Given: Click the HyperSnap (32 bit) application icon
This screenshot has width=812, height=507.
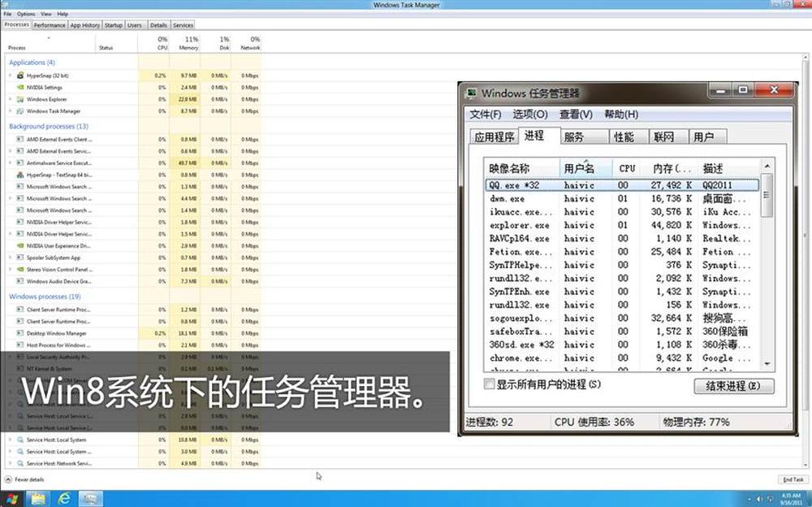Looking at the screenshot, I should click(x=20, y=76).
